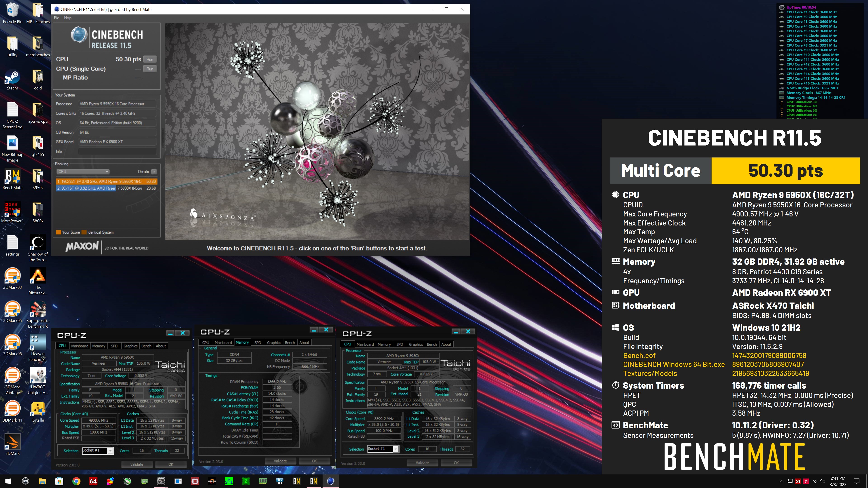Open Superposition Benchmark desktop shortcut
Screen dimensions: 868x488
[38, 314]
